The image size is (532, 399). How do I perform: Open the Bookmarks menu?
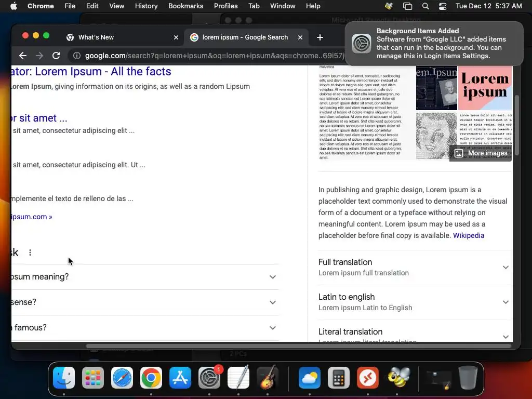185,6
